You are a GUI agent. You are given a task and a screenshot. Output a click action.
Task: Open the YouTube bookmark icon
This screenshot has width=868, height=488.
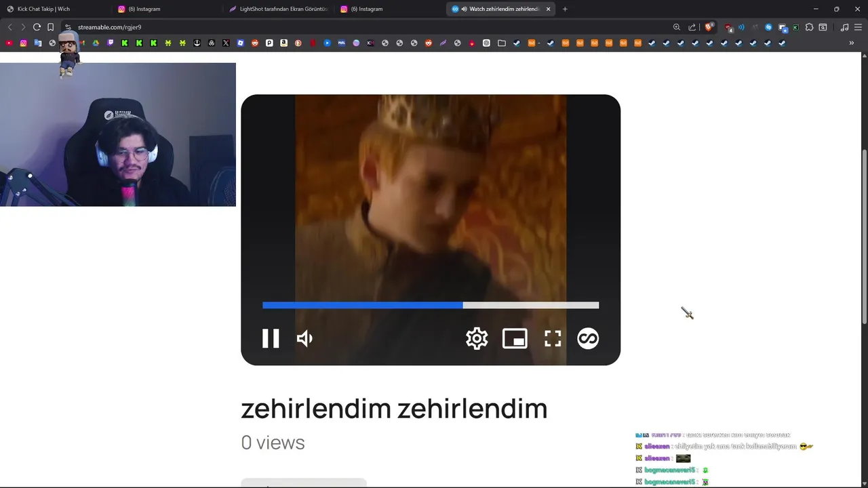[x=9, y=43]
